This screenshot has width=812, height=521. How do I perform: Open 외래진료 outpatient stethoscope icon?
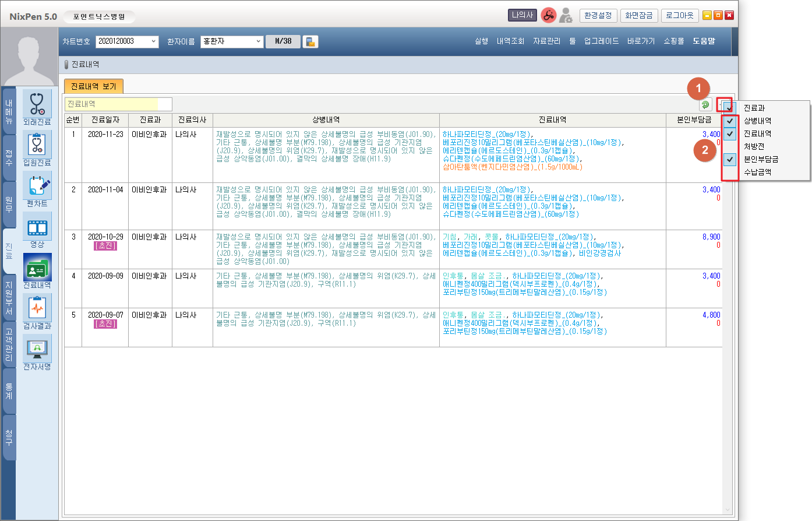tap(37, 105)
